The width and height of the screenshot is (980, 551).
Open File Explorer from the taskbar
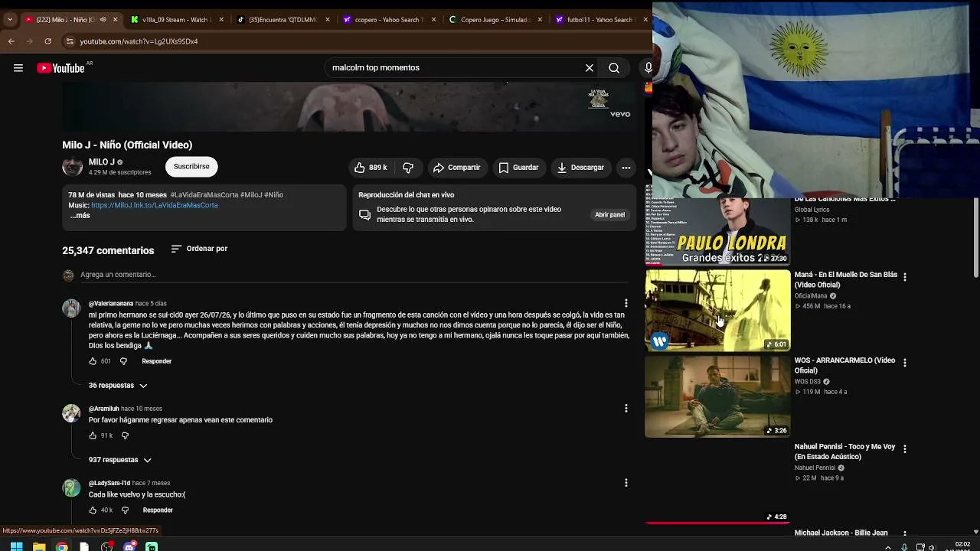[39, 546]
